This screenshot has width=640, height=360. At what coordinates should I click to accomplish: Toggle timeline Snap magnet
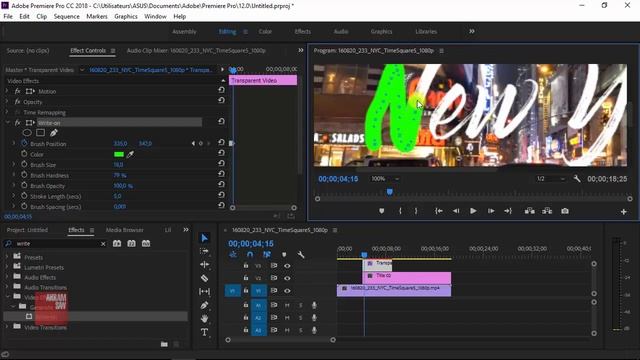(250, 255)
